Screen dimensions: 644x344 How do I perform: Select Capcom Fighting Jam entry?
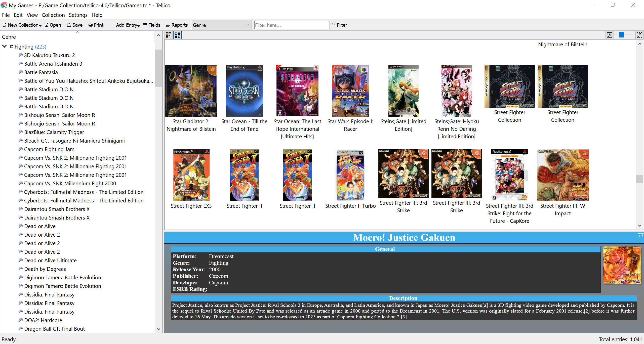click(49, 149)
